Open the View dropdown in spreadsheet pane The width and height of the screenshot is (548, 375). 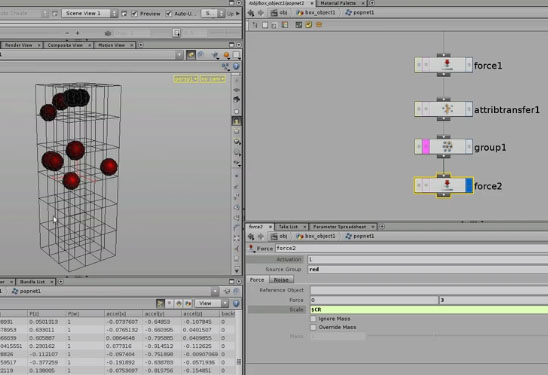(211, 303)
